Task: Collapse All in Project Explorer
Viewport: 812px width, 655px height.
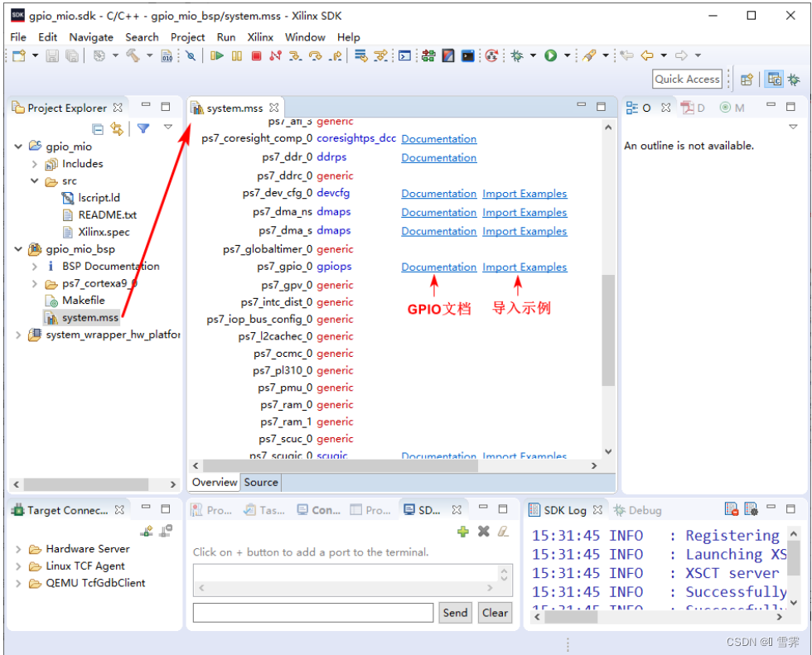Action: click(x=98, y=128)
